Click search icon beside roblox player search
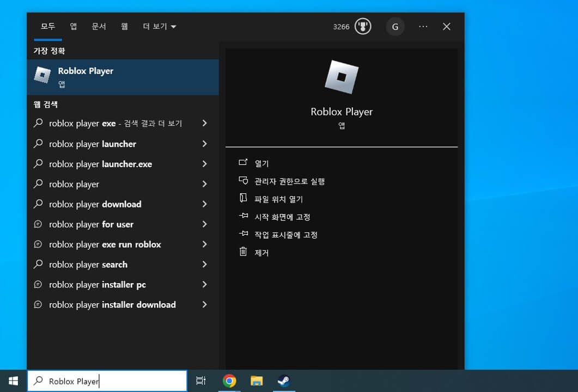 coord(38,264)
